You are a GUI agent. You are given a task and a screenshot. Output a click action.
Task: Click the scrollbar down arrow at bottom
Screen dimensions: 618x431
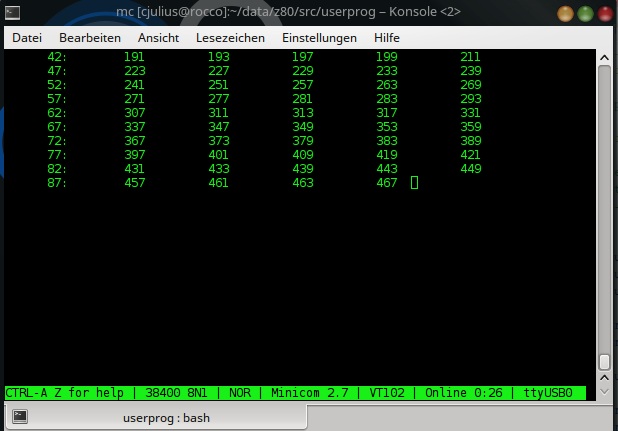pyautogui.click(x=604, y=392)
